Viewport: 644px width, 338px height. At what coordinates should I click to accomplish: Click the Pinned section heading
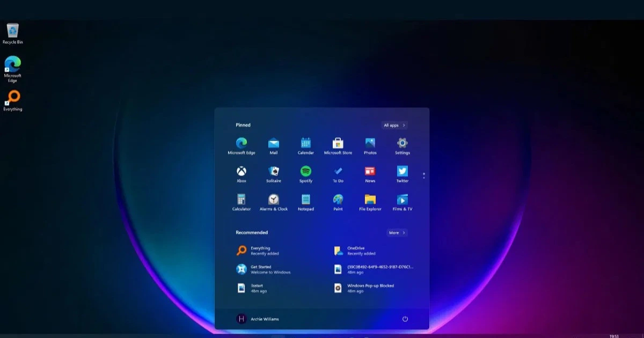point(243,125)
